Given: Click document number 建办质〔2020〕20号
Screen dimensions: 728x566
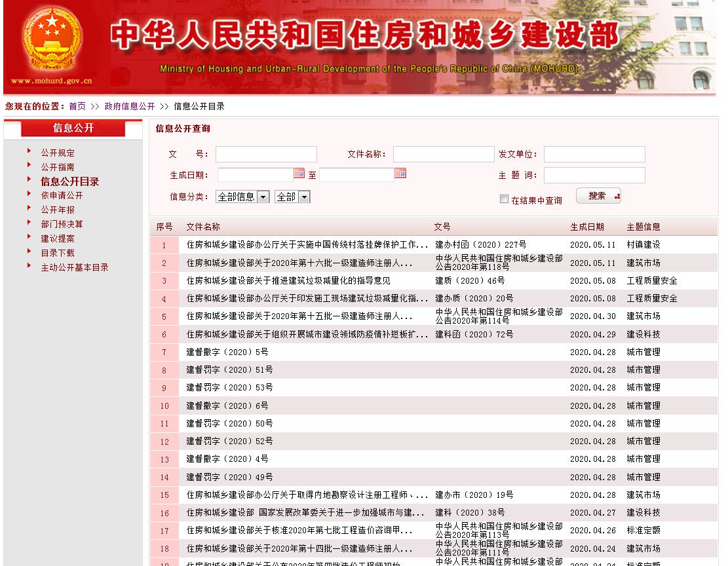Looking at the screenshot, I should click(474, 299).
